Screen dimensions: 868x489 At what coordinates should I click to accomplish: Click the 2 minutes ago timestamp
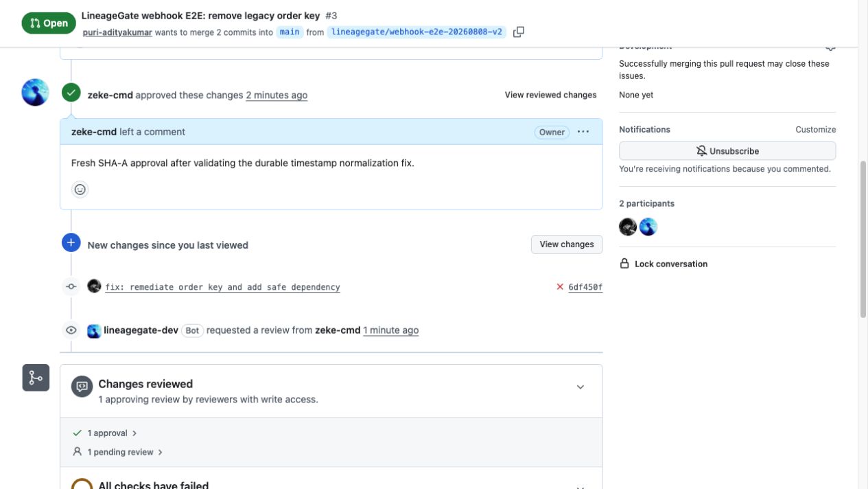click(x=277, y=95)
